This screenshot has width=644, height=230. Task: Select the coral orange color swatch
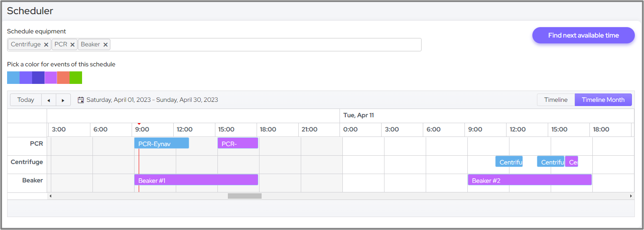click(63, 78)
